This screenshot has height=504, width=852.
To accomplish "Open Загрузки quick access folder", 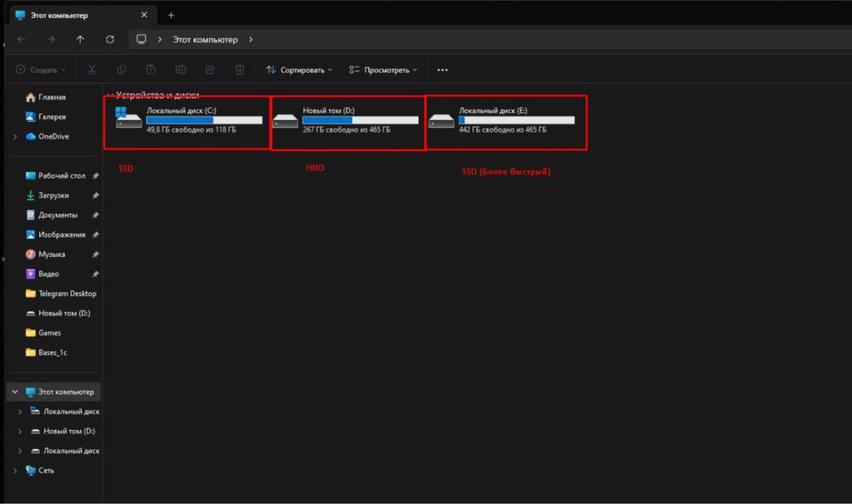I will pos(53,196).
